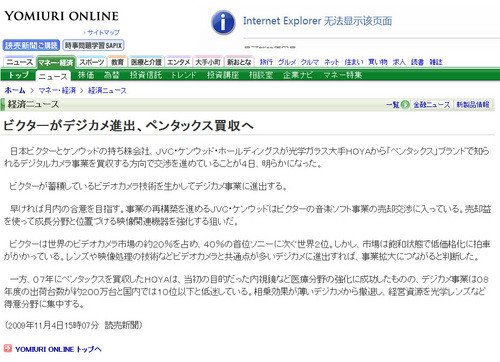The image size is (500, 362).
Task: Open the 新製品情報 link
Action: click(473, 105)
